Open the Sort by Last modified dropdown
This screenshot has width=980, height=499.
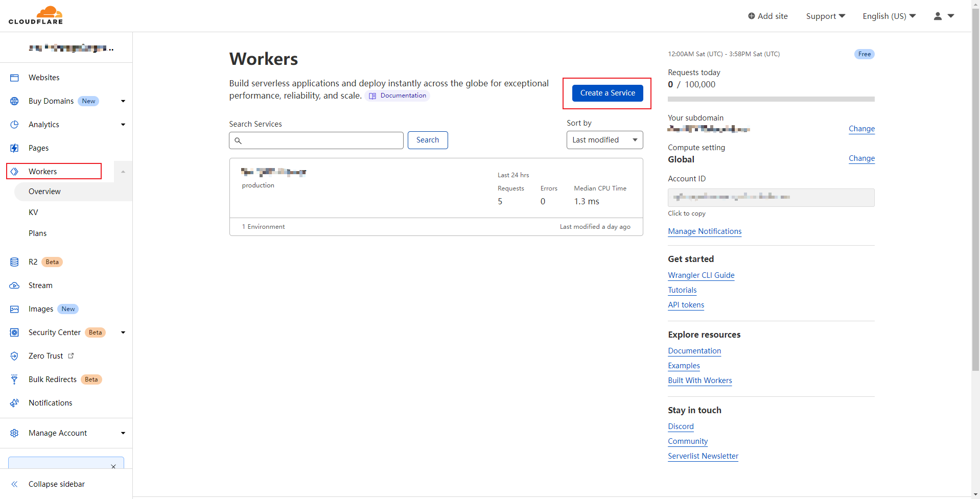pos(604,140)
